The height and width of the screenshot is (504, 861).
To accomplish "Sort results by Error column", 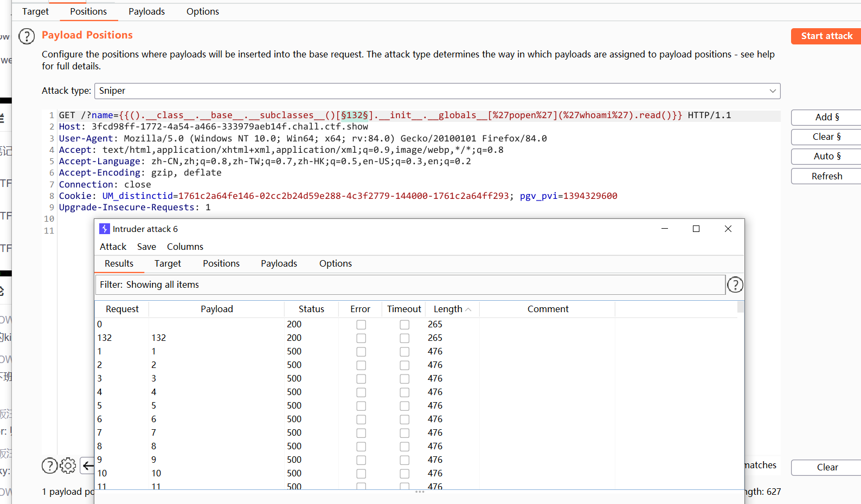I will (x=360, y=309).
